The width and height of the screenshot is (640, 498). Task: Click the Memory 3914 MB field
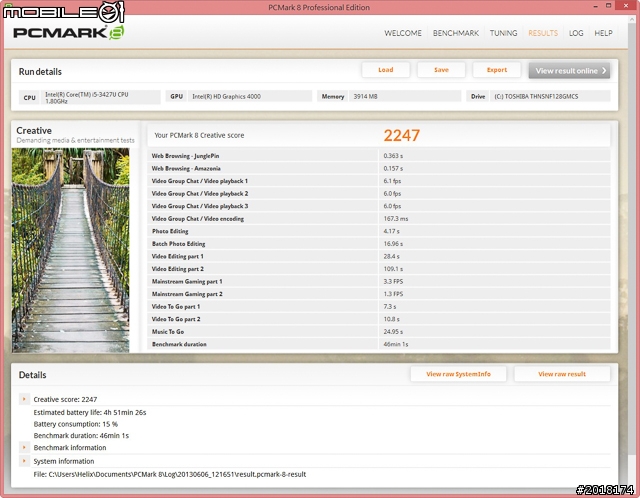pyautogui.click(x=389, y=97)
